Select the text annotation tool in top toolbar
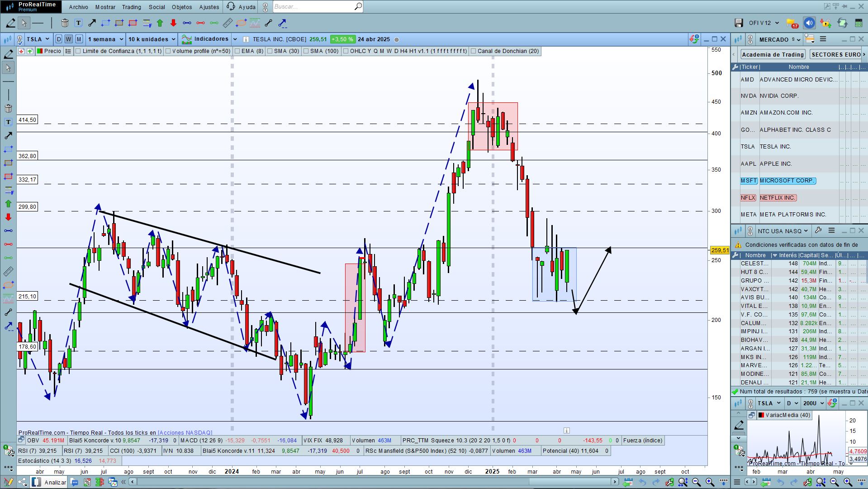Screen dimensions: 868x489 78,23
